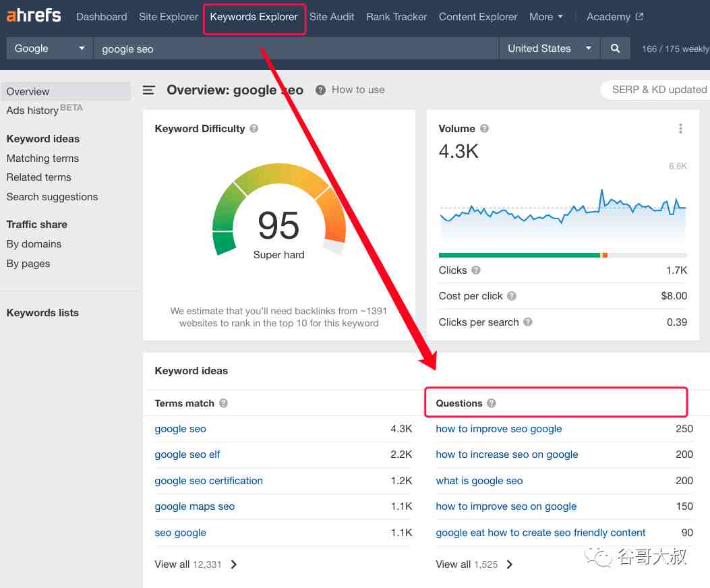Click the $8.00 cost per click value
Viewport: 710px width, 588px height.
674,296
